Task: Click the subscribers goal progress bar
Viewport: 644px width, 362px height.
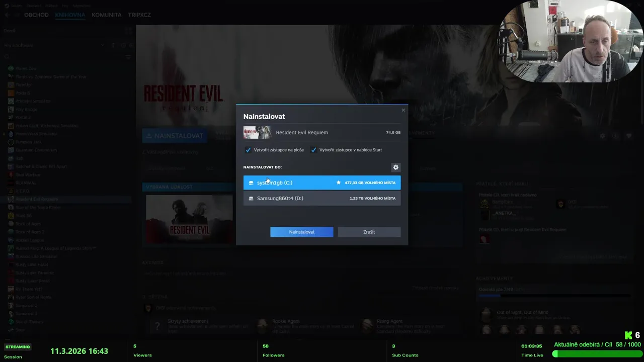Action: tap(597, 353)
